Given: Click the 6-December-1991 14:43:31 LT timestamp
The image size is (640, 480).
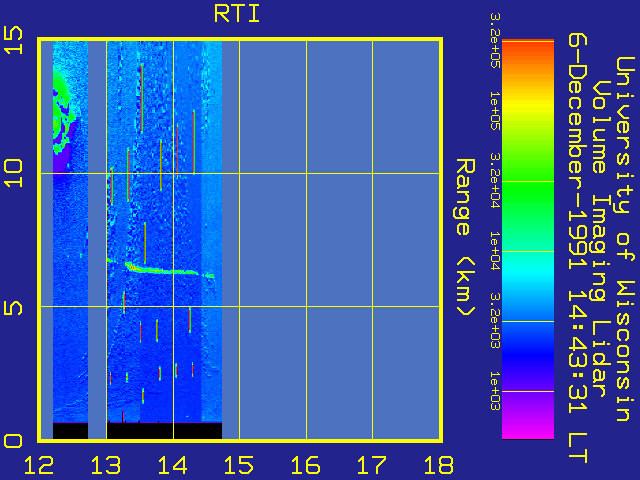Looking at the screenshot, I should click(578, 248).
